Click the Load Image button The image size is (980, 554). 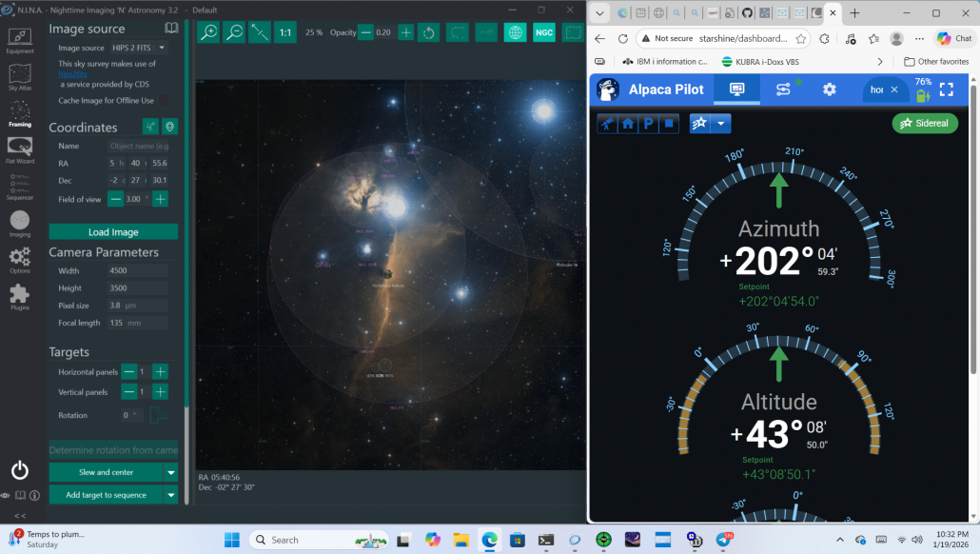point(113,231)
